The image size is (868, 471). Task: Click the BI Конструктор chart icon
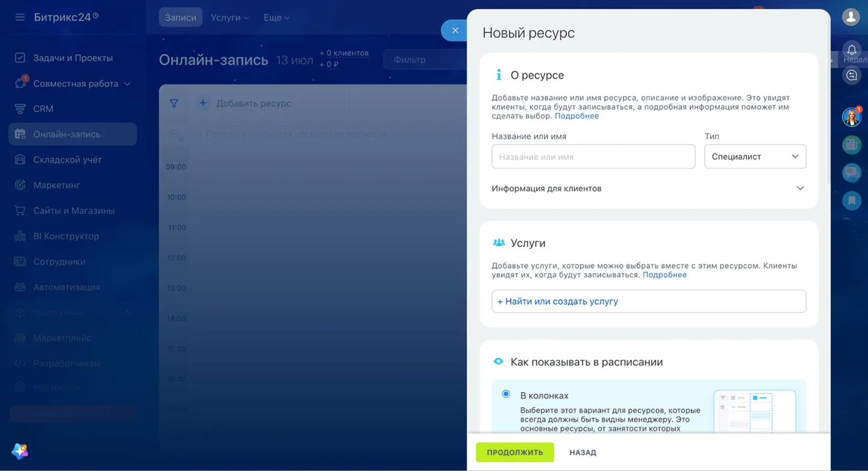(x=20, y=236)
